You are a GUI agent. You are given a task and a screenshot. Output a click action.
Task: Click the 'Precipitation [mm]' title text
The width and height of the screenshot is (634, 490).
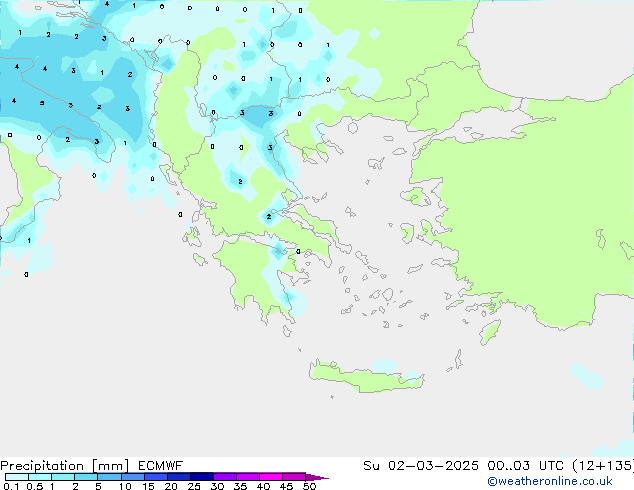65,466
